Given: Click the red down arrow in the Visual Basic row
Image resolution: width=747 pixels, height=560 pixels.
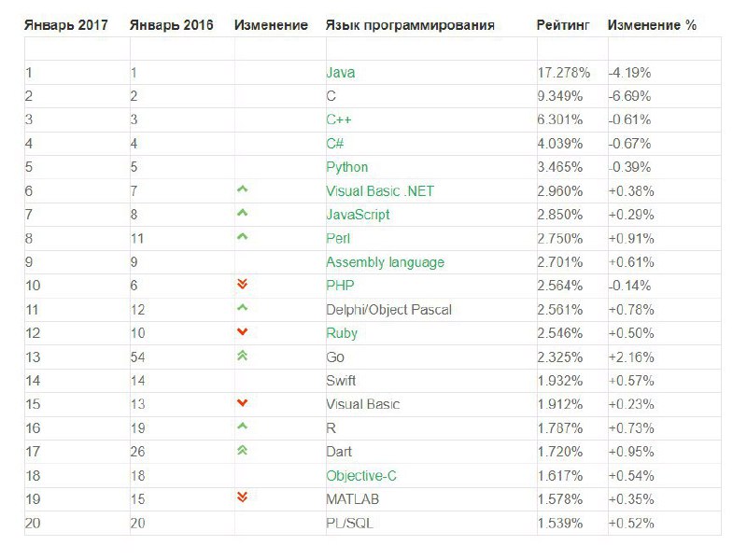Looking at the screenshot, I should pyautogui.click(x=242, y=403).
